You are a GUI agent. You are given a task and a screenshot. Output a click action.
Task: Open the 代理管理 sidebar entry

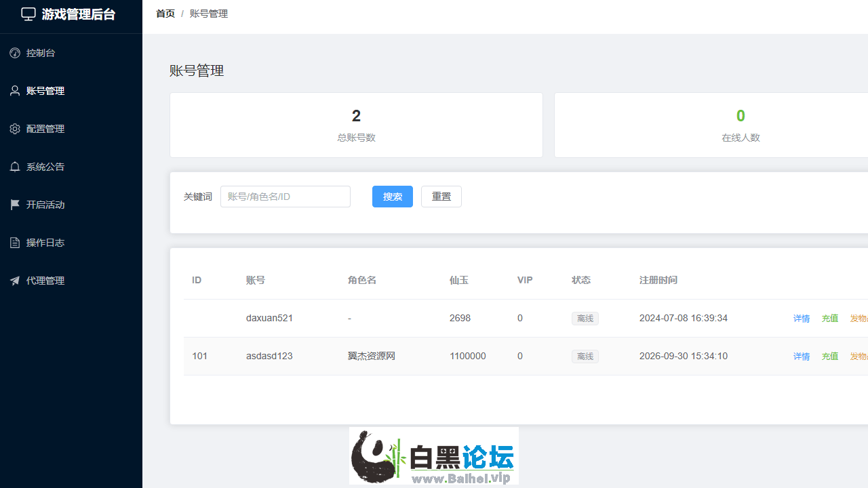click(x=71, y=281)
